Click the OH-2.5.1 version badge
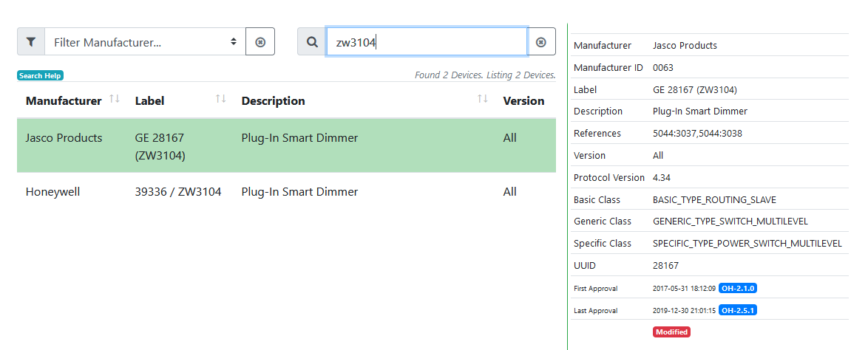Viewport: 868px width, 350px height. click(737, 310)
